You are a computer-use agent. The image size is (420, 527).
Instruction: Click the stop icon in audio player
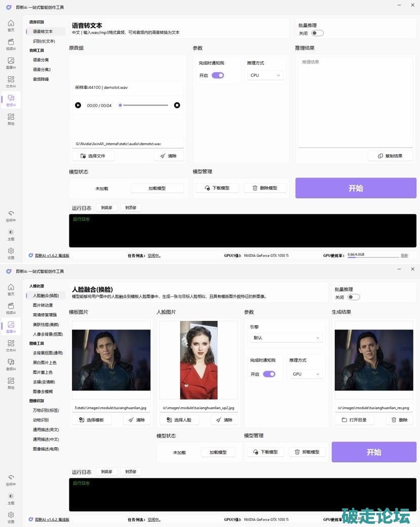pyautogui.click(x=177, y=105)
